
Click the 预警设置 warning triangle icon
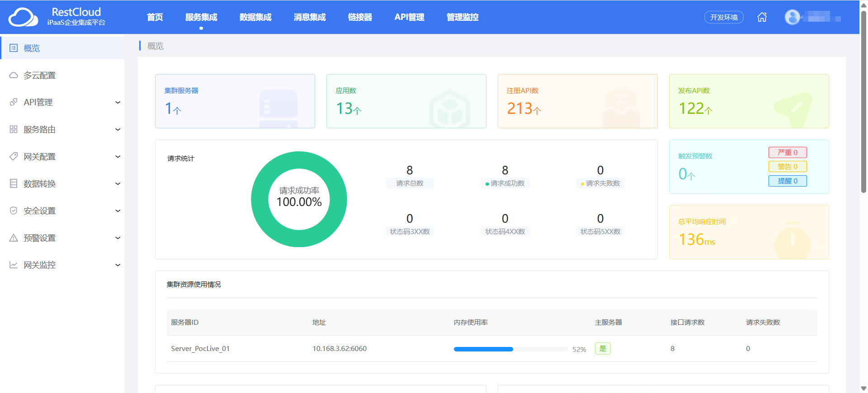[x=14, y=238]
